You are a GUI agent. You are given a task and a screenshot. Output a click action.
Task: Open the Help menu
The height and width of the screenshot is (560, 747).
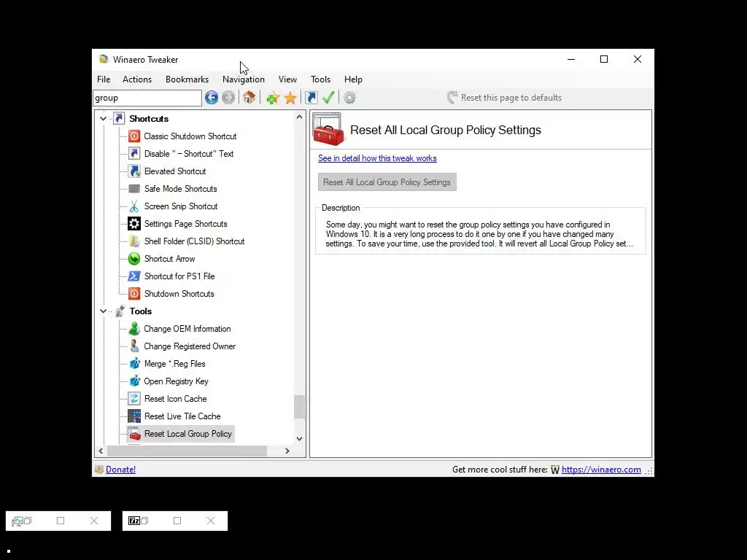[353, 79]
